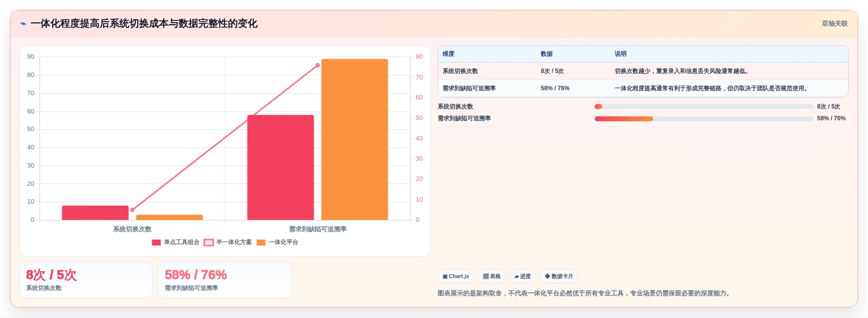Screen dimensions: 868x318
Task: Click the 8次 / 5次 value beside progress bar
Action: (829, 106)
